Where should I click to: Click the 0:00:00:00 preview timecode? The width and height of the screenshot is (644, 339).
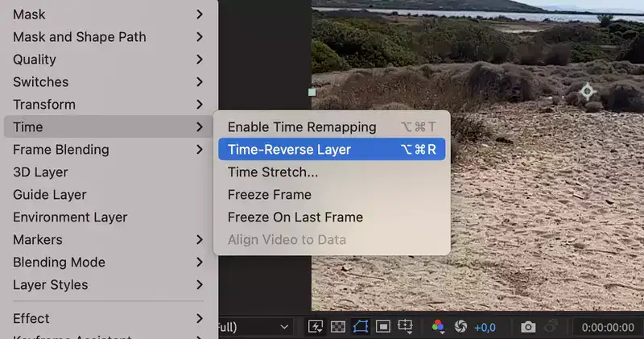pyautogui.click(x=608, y=328)
